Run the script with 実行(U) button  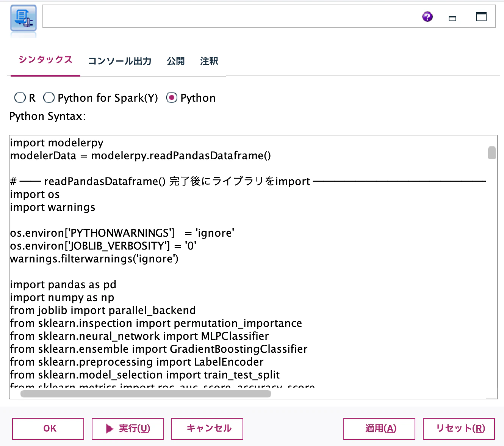[x=128, y=429]
